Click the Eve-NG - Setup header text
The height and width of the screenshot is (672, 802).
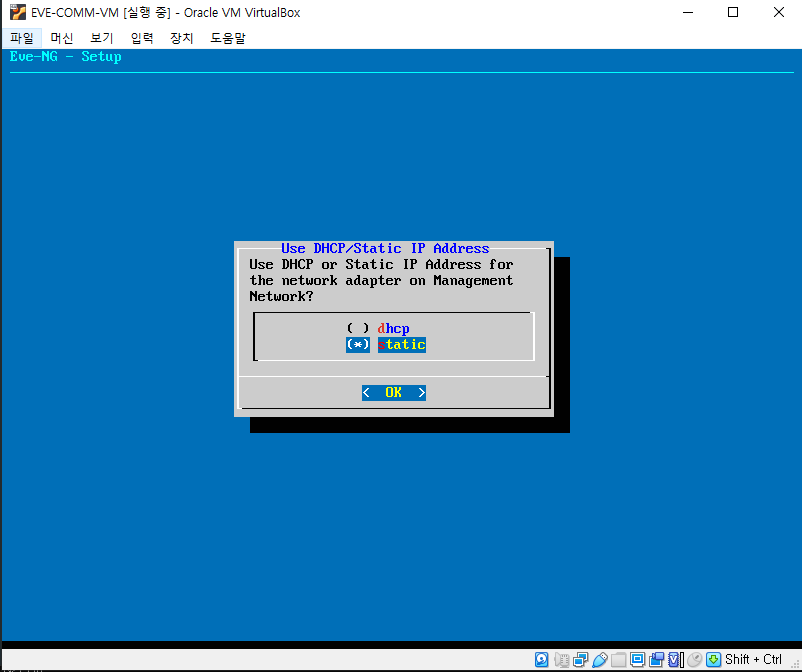pos(65,56)
